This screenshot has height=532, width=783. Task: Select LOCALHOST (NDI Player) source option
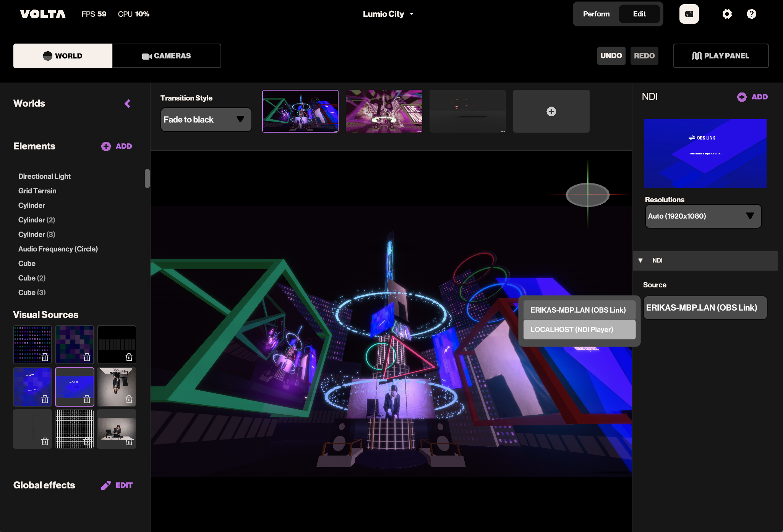tap(579, 329)
